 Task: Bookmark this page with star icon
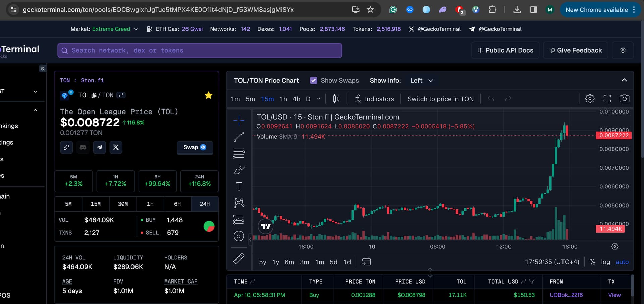pyautogui.click(x=370, y=10)
